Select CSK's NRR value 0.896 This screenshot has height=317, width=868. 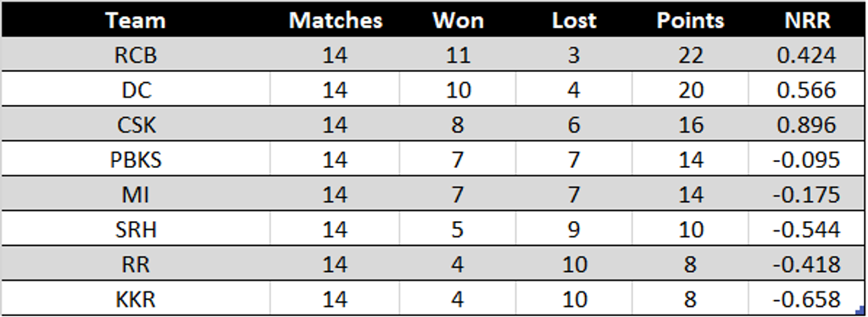pos(807,125)
